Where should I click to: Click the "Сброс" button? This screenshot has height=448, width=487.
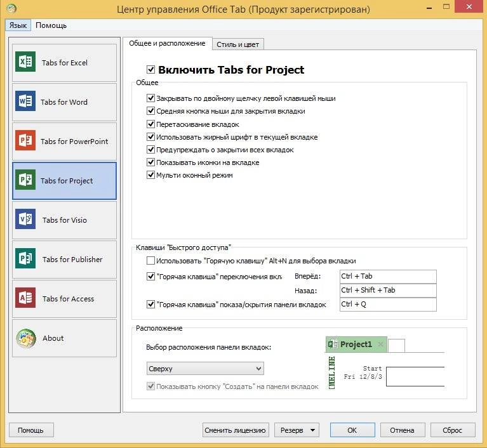(453, 430)
